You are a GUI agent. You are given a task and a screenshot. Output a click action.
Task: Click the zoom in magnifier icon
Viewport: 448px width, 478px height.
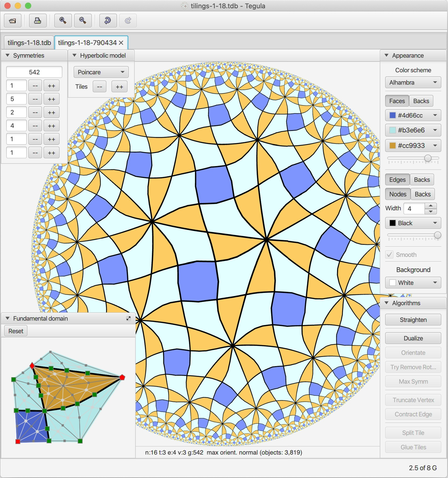click(63, 21)
